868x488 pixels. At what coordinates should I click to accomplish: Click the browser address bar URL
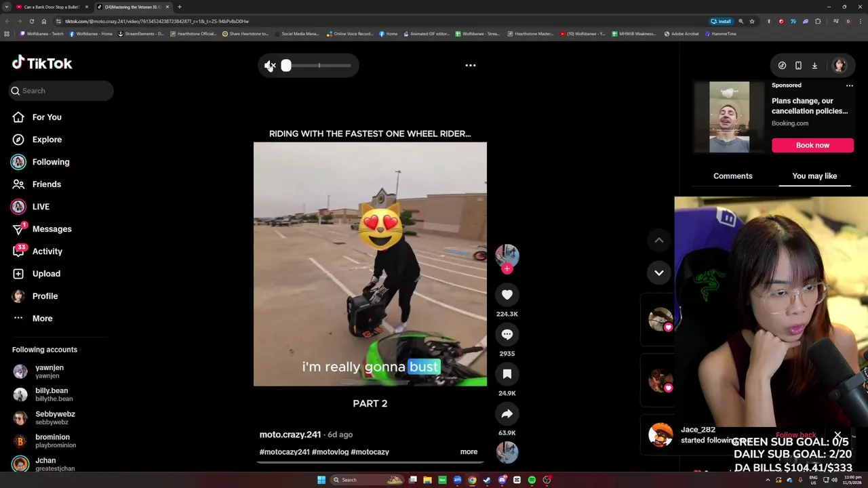pyautogui.click(x=157, y=21)
